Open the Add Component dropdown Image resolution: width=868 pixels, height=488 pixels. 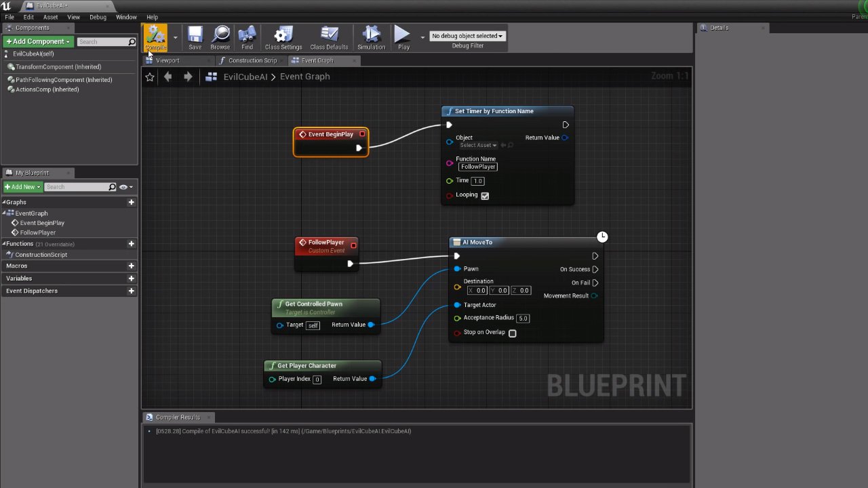pyautogui.click(x=38, y=41)
